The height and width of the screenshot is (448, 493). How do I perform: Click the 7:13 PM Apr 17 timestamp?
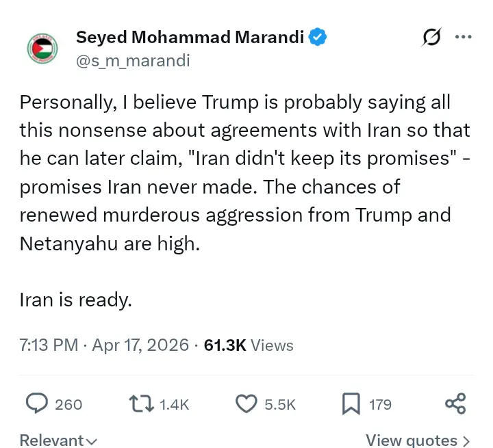coord(104,345)
